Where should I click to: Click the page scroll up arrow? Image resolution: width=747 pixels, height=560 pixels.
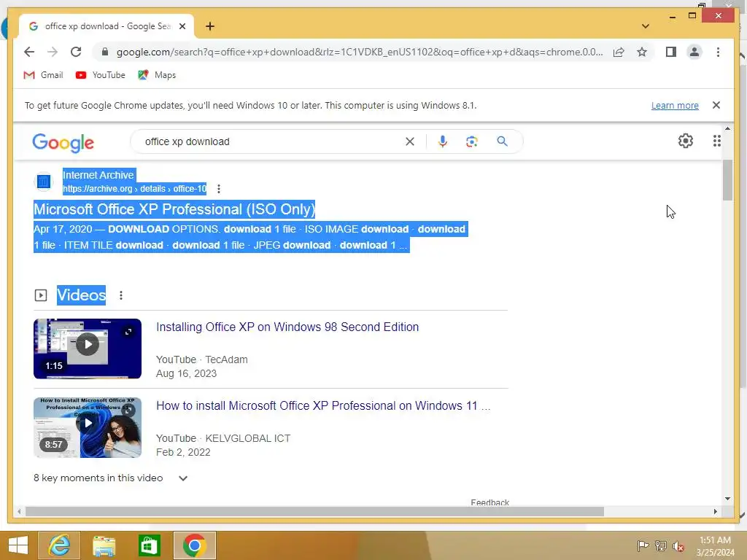click(727, 128)
